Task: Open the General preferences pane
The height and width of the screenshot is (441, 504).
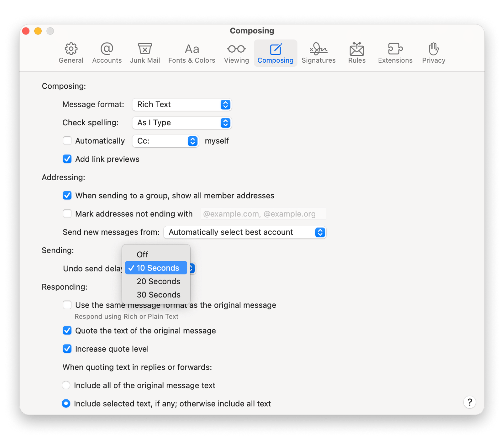Action: tap(71, 53)
